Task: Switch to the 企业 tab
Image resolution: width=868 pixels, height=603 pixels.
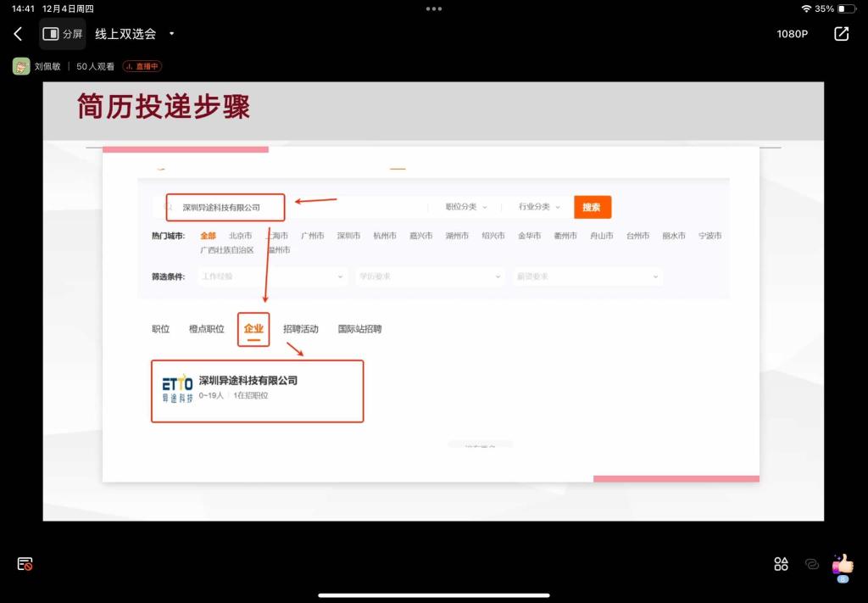Action: click(253, 329)
